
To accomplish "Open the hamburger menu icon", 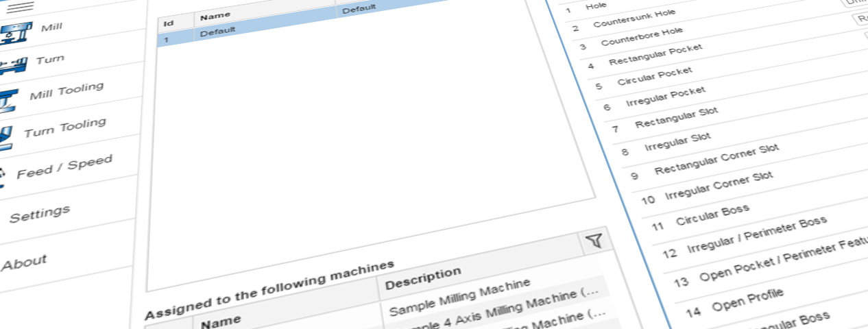I will pos(20,6).
